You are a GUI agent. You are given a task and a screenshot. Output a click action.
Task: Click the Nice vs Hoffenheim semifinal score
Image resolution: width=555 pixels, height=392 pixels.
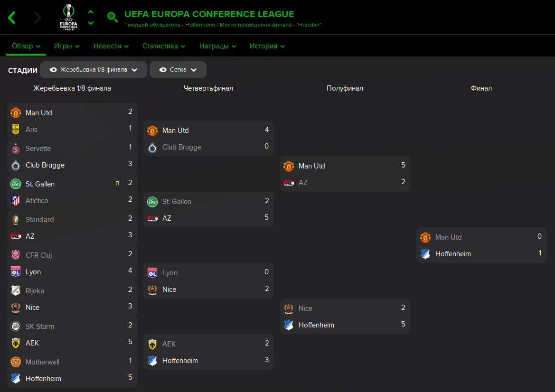click(403, 316)
